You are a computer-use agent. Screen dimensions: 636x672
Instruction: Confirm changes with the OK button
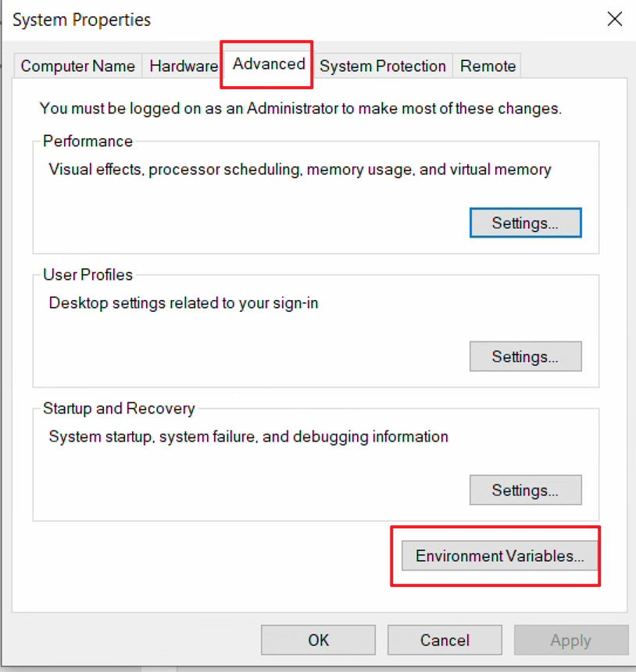tap(319, 640)
